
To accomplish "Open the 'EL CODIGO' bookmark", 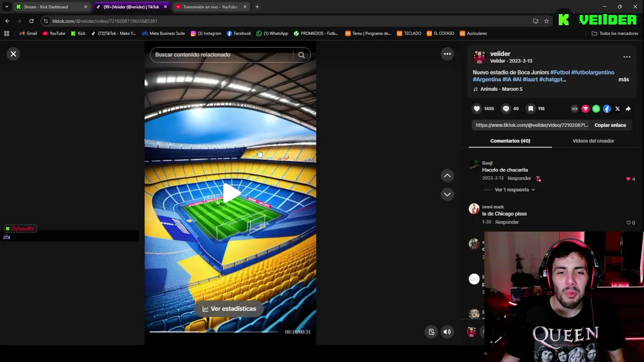I will click(440, 34).
